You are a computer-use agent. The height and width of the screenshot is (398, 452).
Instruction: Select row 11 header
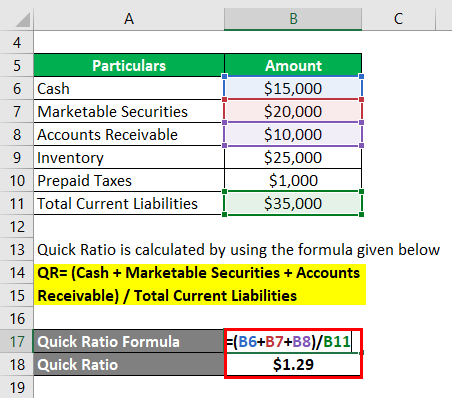[17, 203]
